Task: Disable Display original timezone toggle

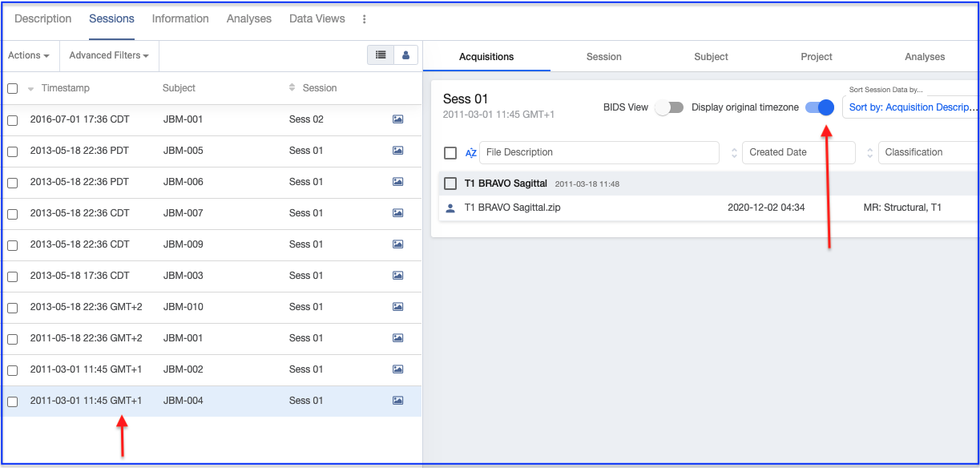Action: [820, 107]
